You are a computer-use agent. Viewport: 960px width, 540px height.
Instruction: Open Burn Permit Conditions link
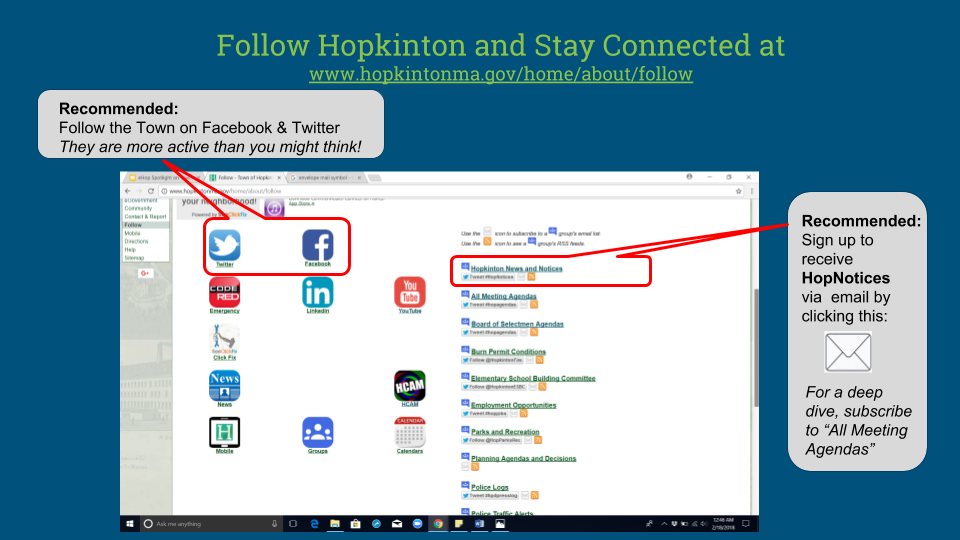tap(508, 351)
